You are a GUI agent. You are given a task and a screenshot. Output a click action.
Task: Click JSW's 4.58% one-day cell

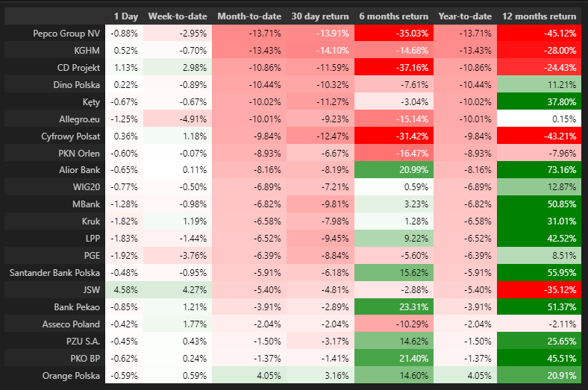click(125, 291)
